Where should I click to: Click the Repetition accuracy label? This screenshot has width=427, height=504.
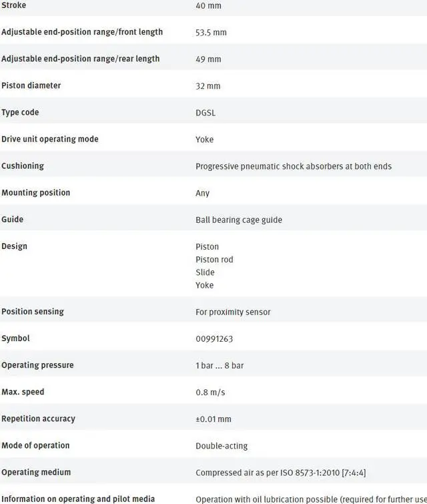[x=38, y=419]
